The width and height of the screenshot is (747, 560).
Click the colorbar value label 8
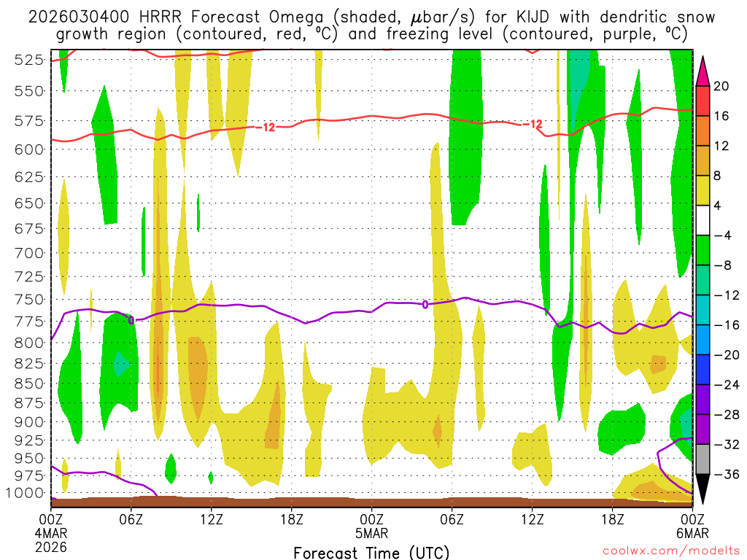(717, 176)
